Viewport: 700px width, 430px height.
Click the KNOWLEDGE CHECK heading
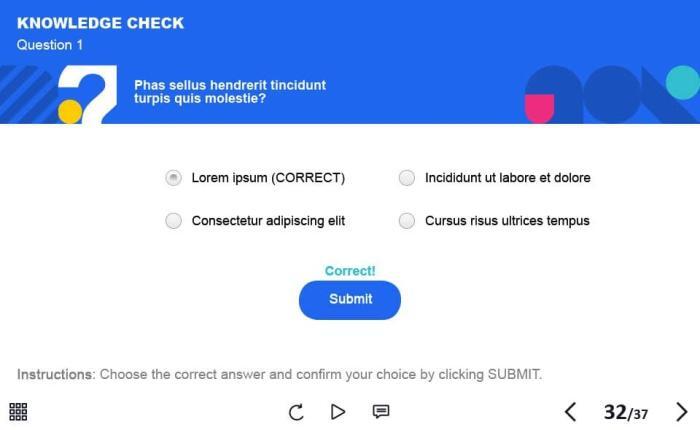click(x=101, y=23)
